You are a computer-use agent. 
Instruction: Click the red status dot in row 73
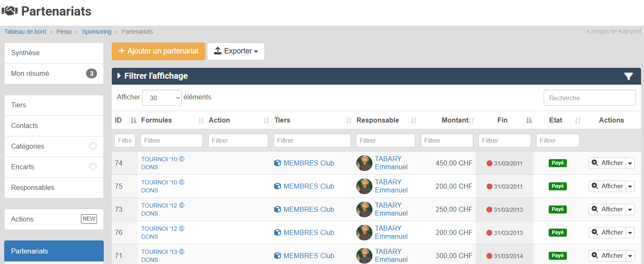489,210
